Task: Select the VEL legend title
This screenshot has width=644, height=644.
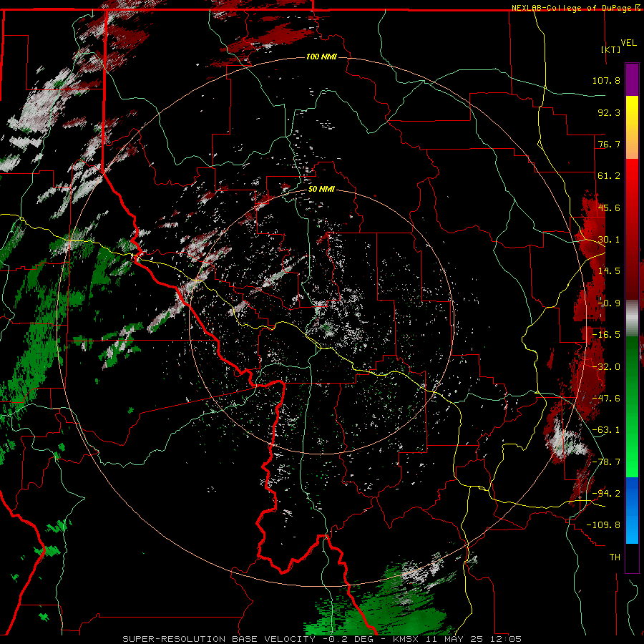Action: (629, 43)
